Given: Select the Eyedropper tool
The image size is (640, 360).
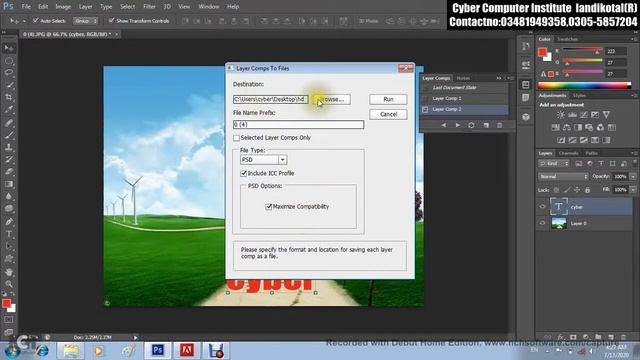Looking at the screenshot, I should tap(9, 110).
